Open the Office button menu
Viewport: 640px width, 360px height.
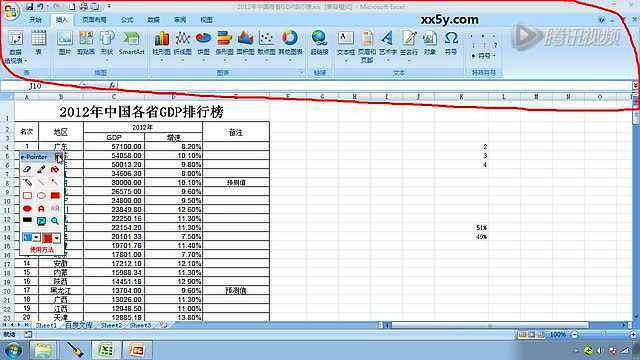pos(11,11)
